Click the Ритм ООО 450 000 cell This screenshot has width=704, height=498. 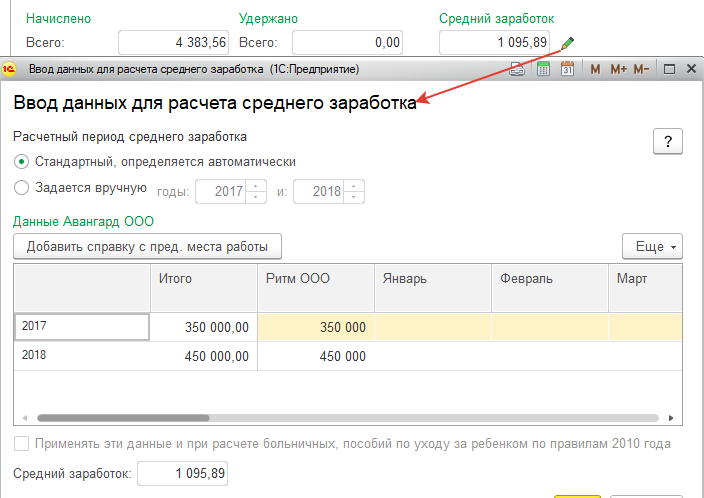click(316, 356)
